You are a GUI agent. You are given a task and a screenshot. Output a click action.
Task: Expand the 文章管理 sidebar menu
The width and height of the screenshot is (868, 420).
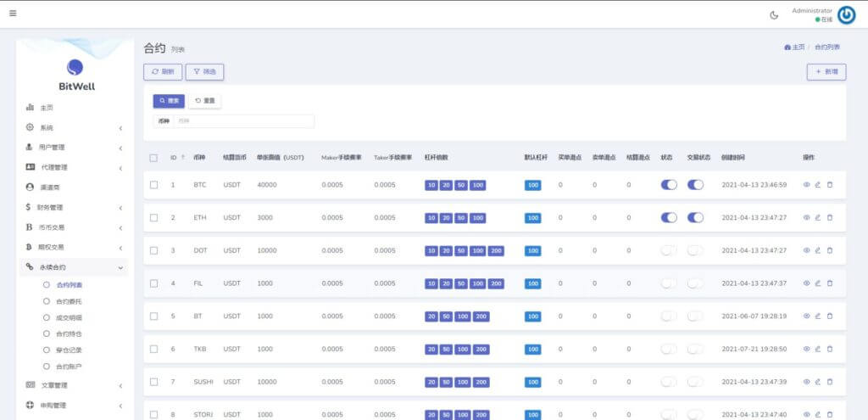point(74,385)
